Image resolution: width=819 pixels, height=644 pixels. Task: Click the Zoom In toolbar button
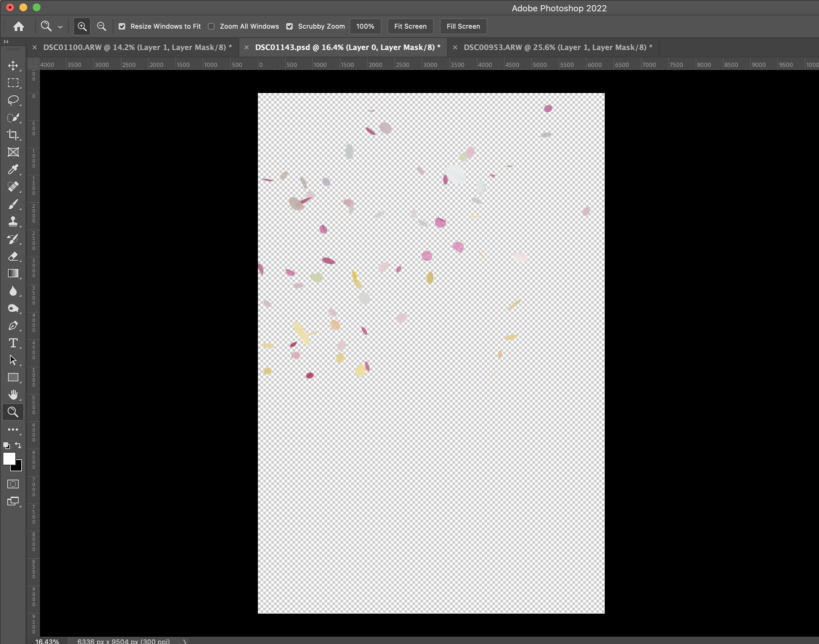tap(82, 26)
